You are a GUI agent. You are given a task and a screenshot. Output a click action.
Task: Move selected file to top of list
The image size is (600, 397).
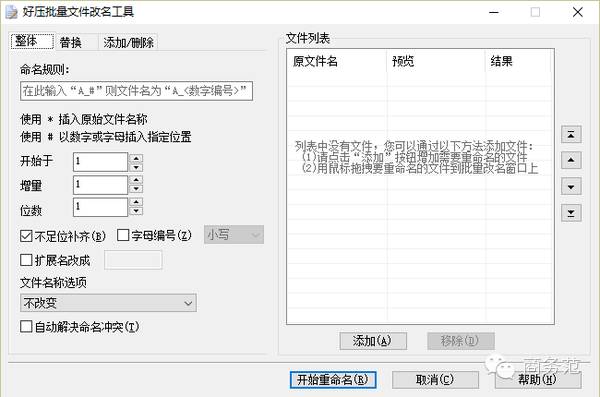(x=571, y=134)
